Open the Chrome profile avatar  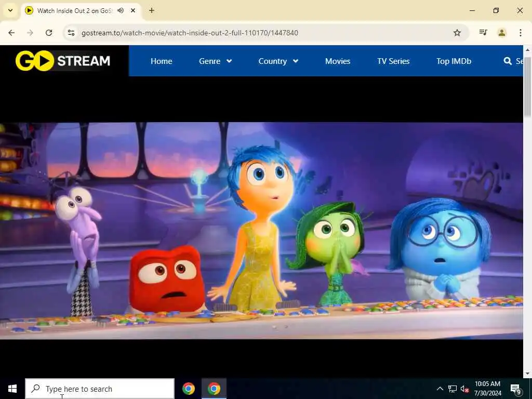pos(502,33)
